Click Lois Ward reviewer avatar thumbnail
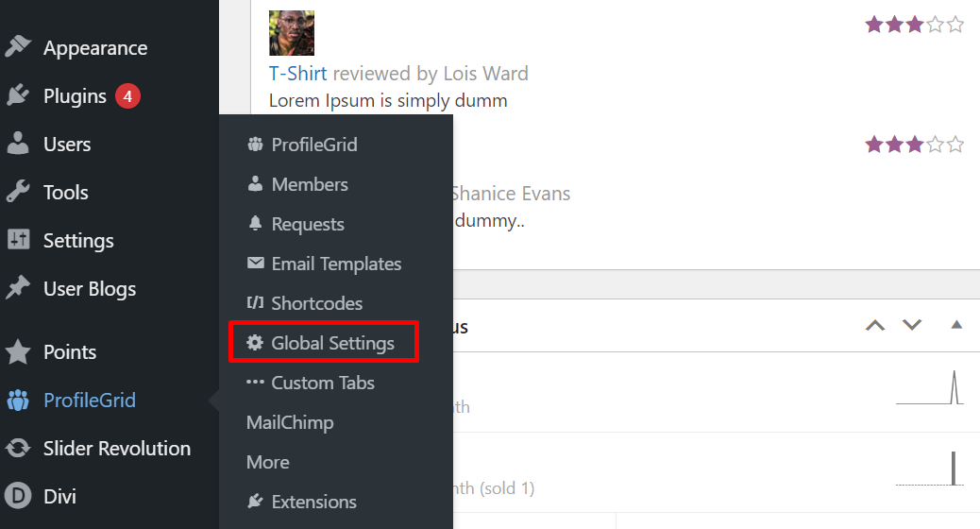980x529 pixels. pos(291,33)
